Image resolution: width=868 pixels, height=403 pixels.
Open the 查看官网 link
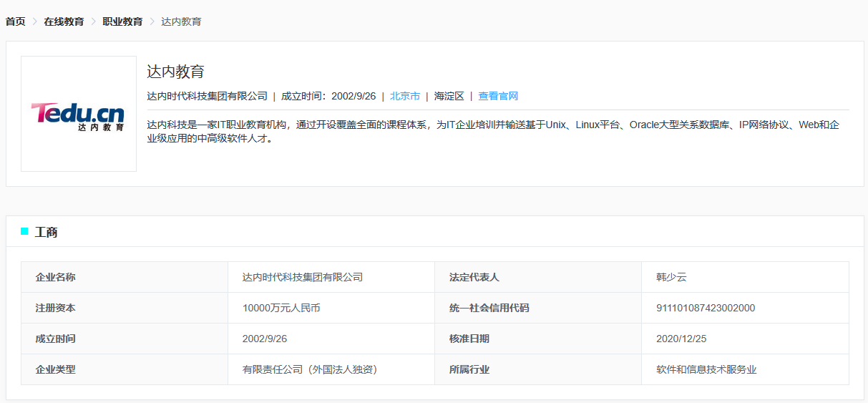click(498, 96)
